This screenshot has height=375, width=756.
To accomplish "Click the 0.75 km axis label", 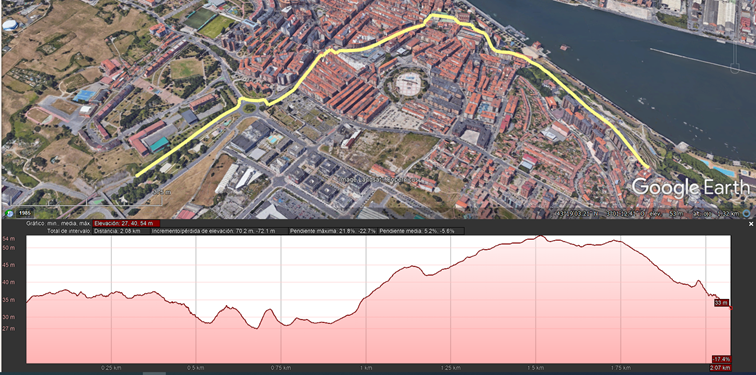I will pos(281,368).
